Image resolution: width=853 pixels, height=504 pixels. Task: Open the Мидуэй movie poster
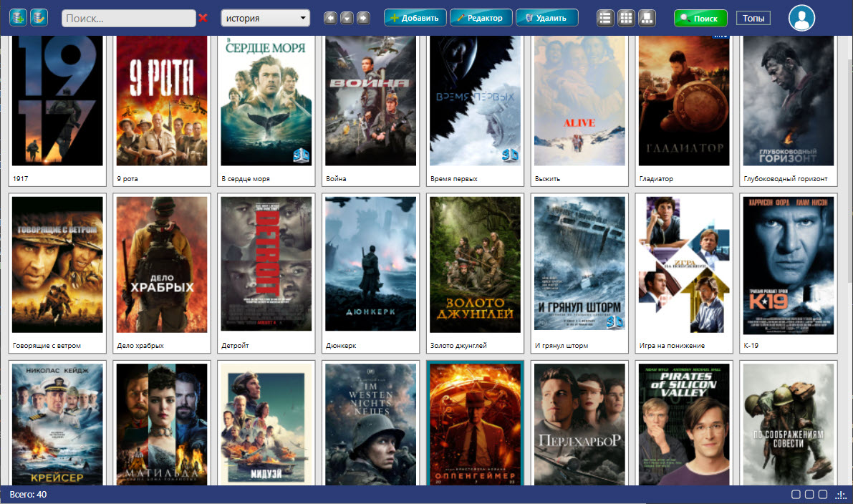point(266,425)
